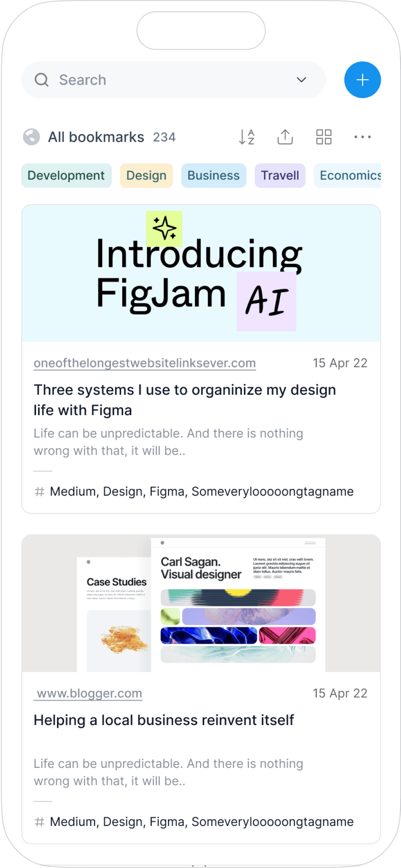Switch to grid view layout icon
The image size is (401, 868).
pos(324,137)
